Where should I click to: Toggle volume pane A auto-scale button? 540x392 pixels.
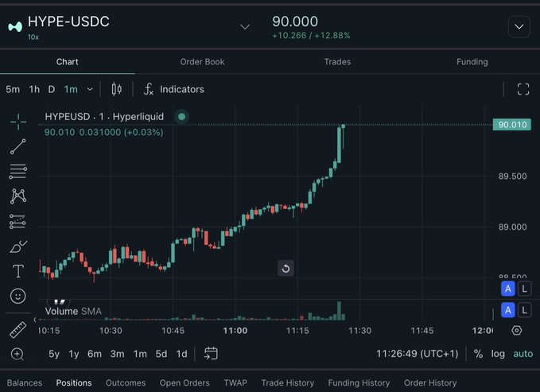pyautogui.click(x=508, y=310)
